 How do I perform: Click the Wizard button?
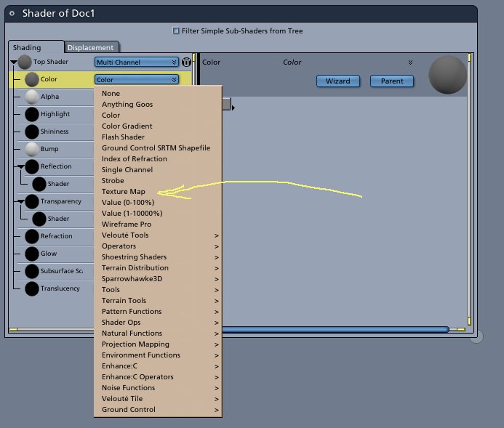[x=338, y=81]
